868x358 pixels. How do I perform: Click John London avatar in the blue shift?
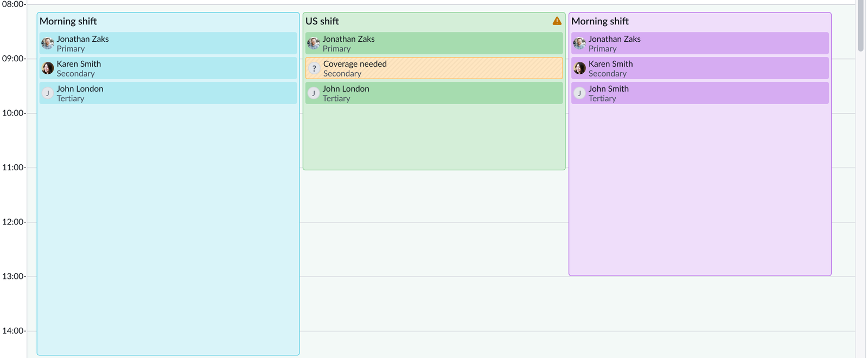click(x=48, y=93)
